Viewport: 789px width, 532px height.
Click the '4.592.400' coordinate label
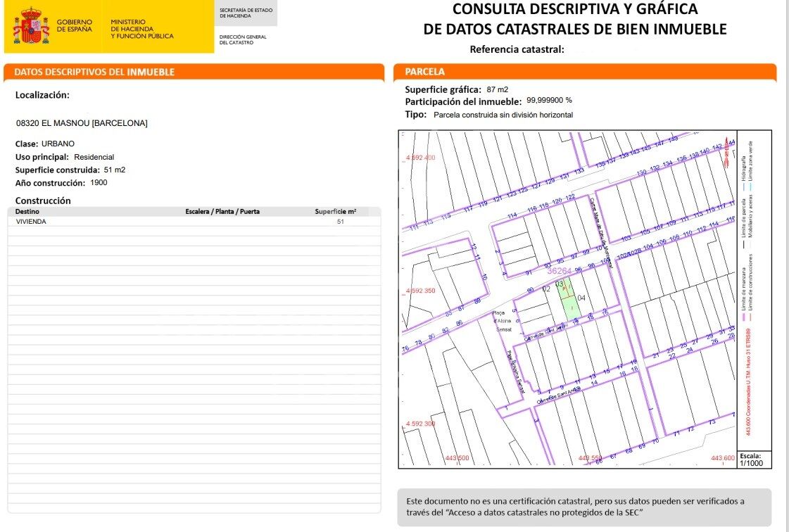(x=421, y=158)
